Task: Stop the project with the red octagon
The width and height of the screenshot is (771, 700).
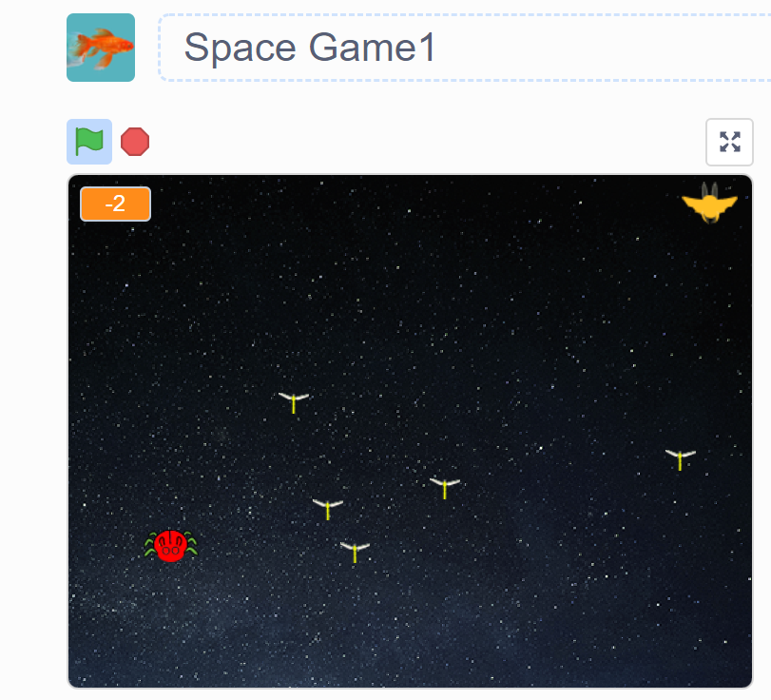Action: [x=135, y=142]
